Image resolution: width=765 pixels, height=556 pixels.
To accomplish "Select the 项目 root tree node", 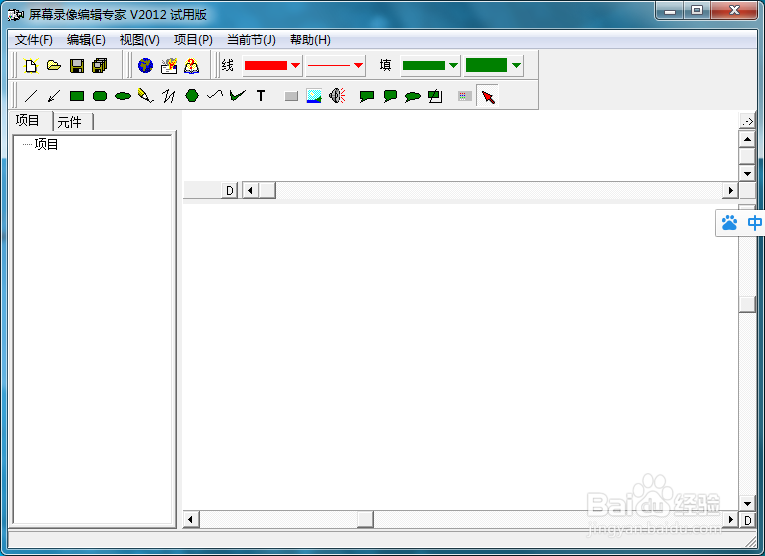I will point(46,144).
